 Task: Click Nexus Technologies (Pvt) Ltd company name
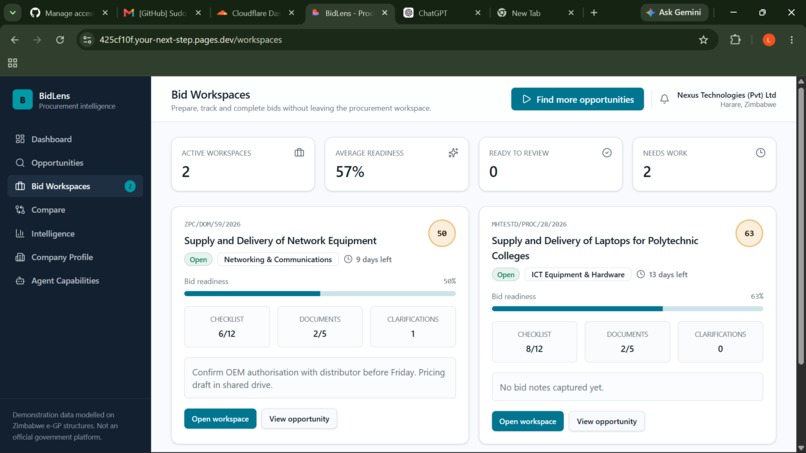[726, 95]
